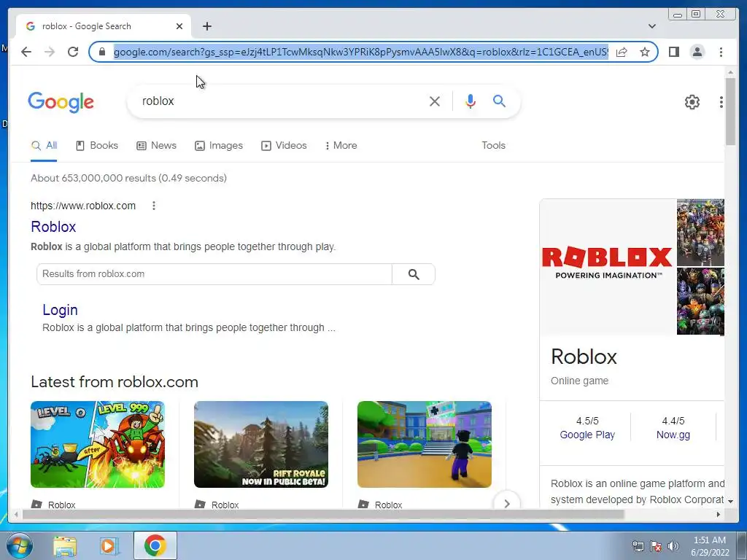The width and height of the screenshot is (747, 560).
Task: Open the Action Center flag icon
Action: point(656,546)
